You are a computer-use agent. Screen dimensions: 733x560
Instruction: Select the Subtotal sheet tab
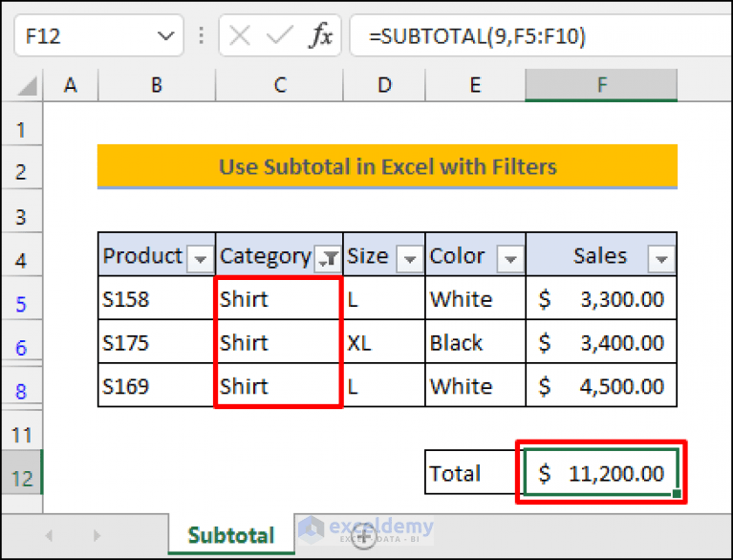[x=231, y=535]
